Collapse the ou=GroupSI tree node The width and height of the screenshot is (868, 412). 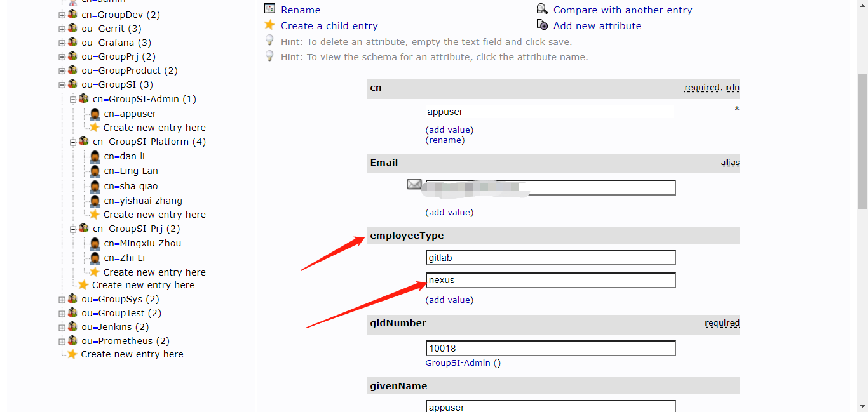click(x=62, y=84)
